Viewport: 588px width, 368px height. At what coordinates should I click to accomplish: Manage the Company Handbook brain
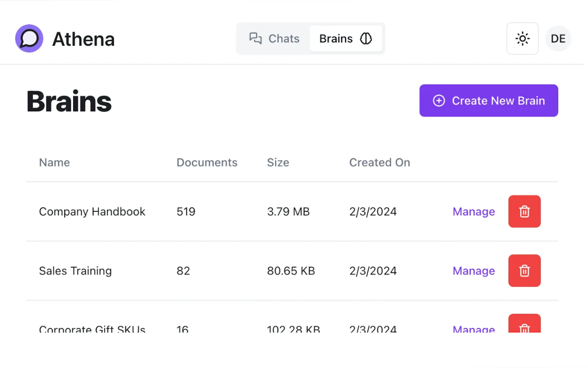point(473,211)
